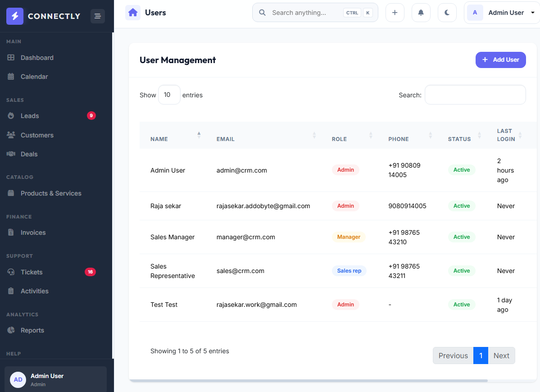Click the Tickets headset icon
Viewport: 540px width, 392px height.
11,272
